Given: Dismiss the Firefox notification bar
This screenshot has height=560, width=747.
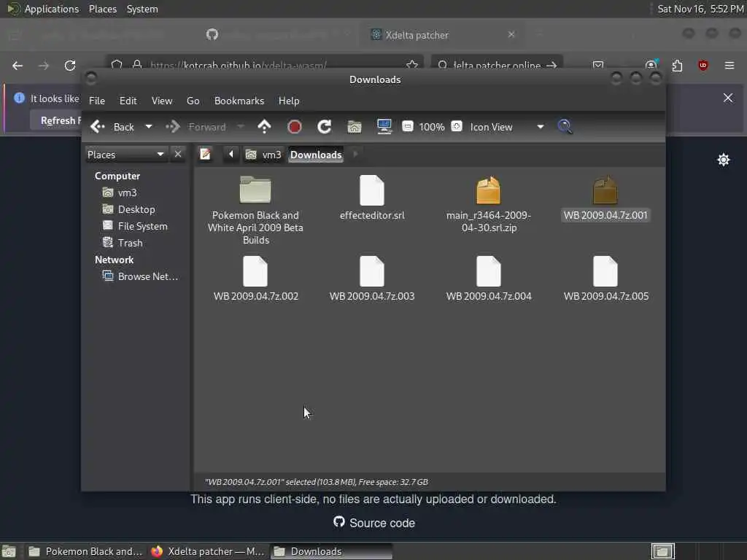Looking at the screenshot, I should (728, 98).
